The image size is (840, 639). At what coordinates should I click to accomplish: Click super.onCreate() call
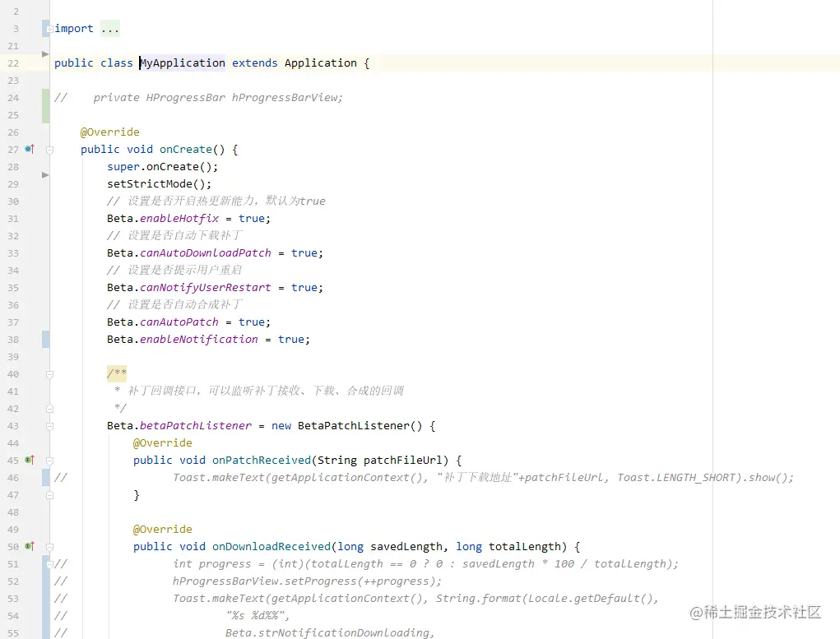pos(162,167)
